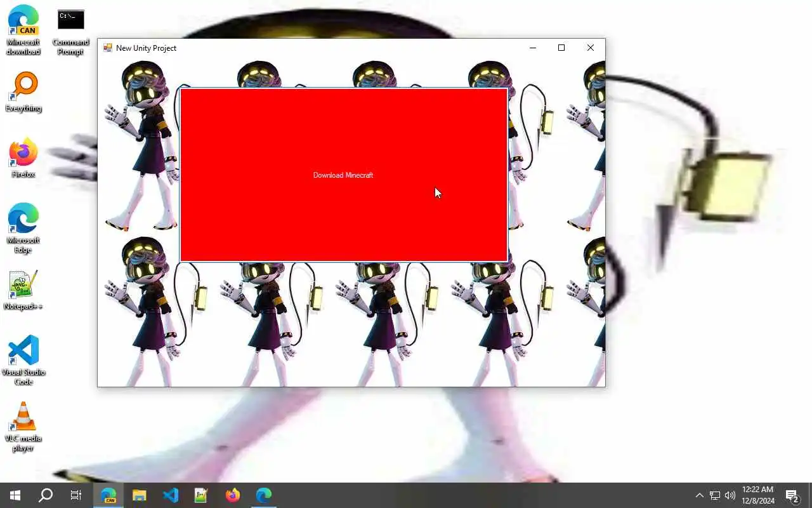Click the New Unity Project window icon
This screenshot has height=508, width=812.
(108, 48)
